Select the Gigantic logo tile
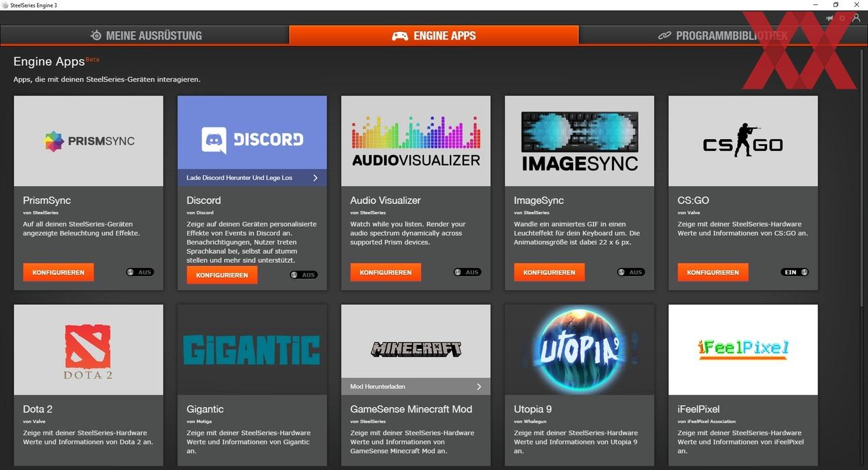The height and width of the screenshot is (470, 868). (252, 349)
